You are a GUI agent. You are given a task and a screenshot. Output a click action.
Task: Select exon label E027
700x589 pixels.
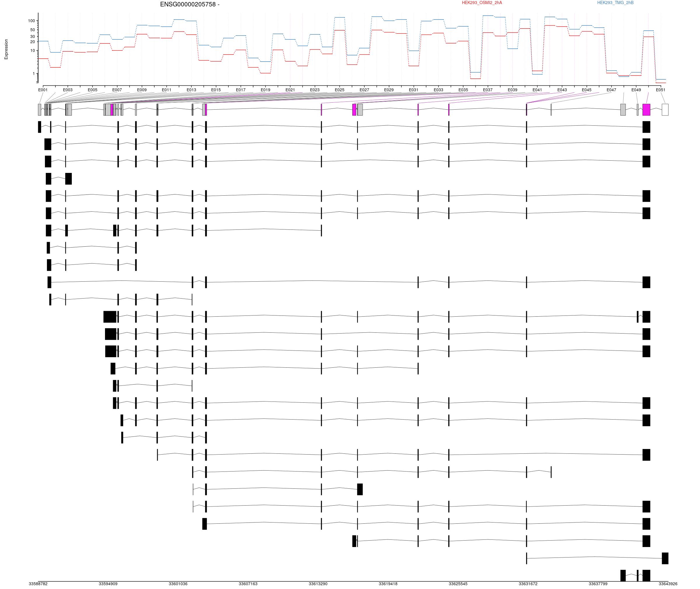tap(364, 90)
